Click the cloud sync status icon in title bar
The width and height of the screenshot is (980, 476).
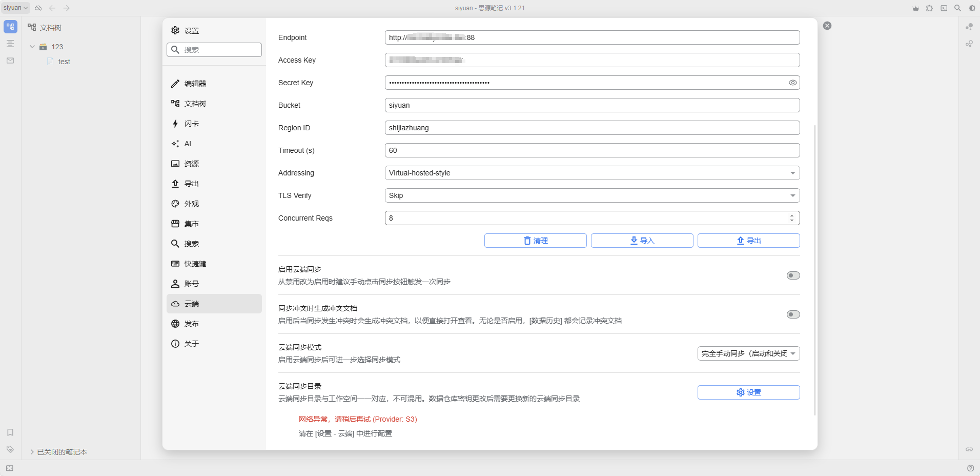38,8
